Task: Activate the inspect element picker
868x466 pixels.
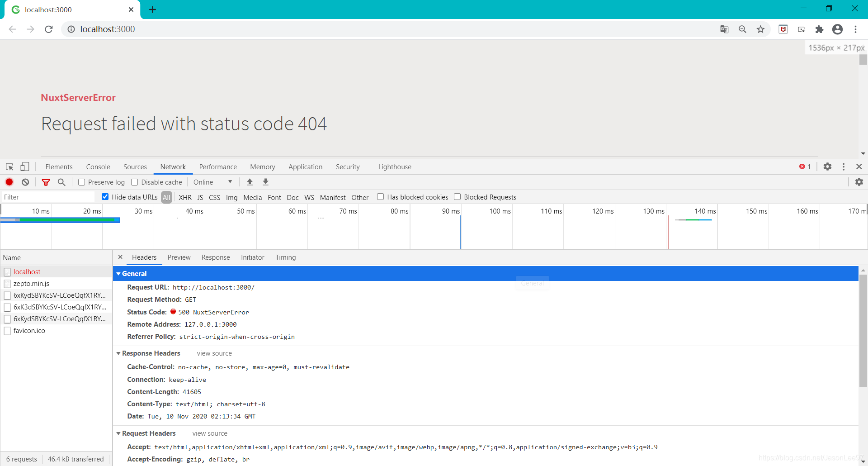Action: pyautogui.click(x=9, y=167)
